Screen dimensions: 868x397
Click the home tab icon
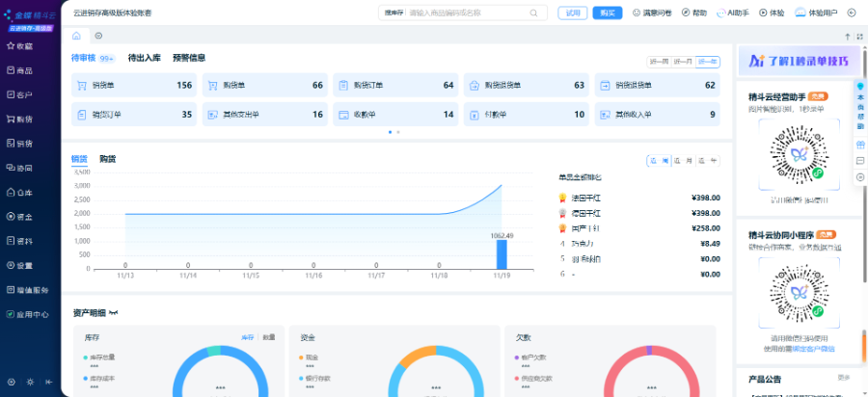click(x=76, y=36)
